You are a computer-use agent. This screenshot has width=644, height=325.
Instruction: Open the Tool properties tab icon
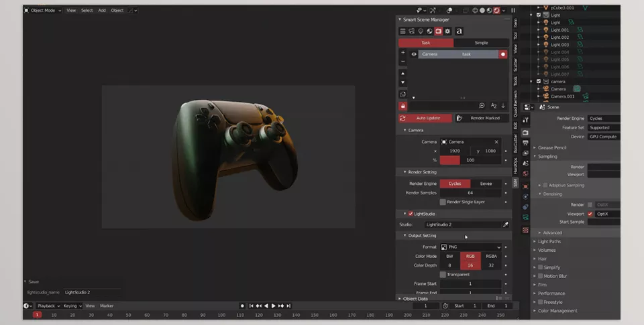click(525, 120)
